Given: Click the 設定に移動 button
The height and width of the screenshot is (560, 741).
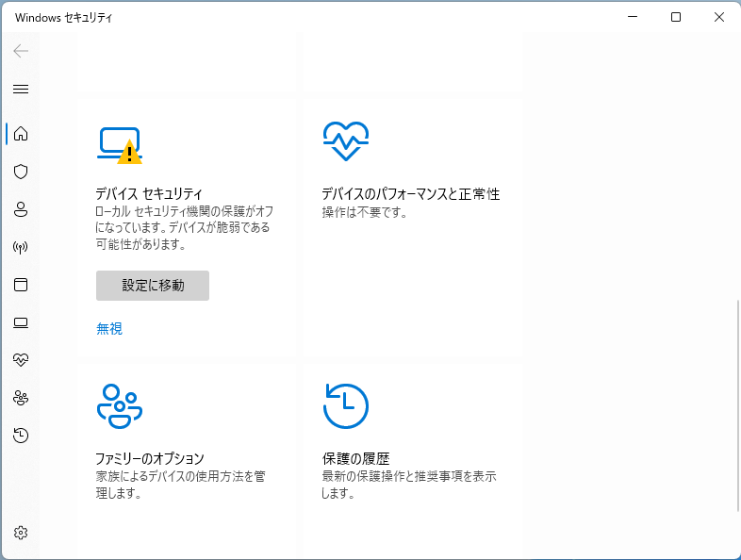Looking at the screenshot, I should click(153, 286).
